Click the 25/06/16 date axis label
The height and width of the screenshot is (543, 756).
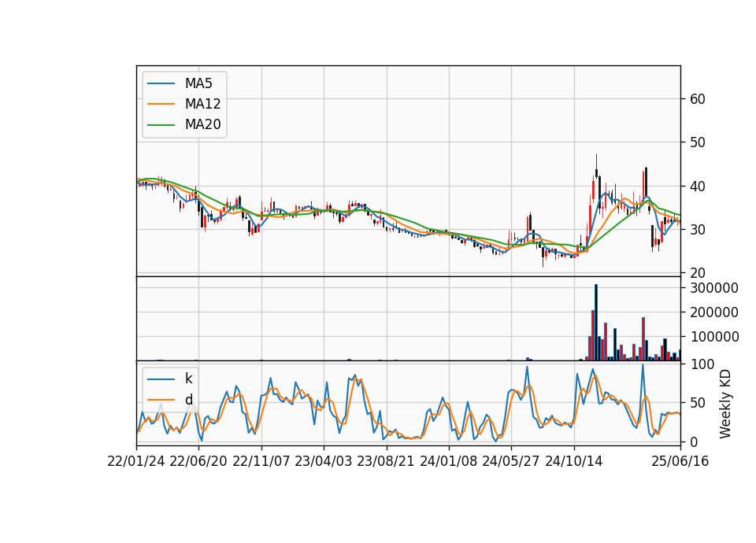click(680, 461)
